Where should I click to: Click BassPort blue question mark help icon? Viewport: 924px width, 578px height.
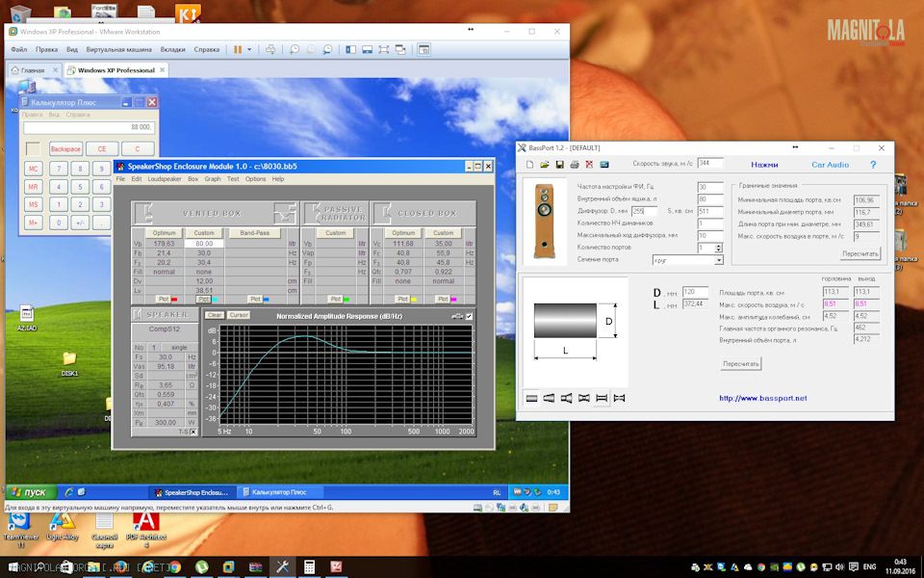[x=873, y=165]
